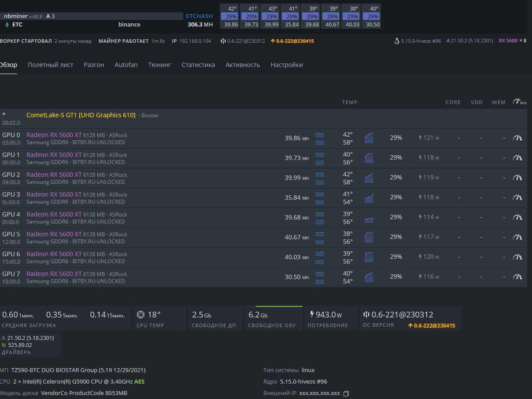Click the IP address 192.168.0.104
This screenshot has width=532, height=399.
tap(195, 41)
